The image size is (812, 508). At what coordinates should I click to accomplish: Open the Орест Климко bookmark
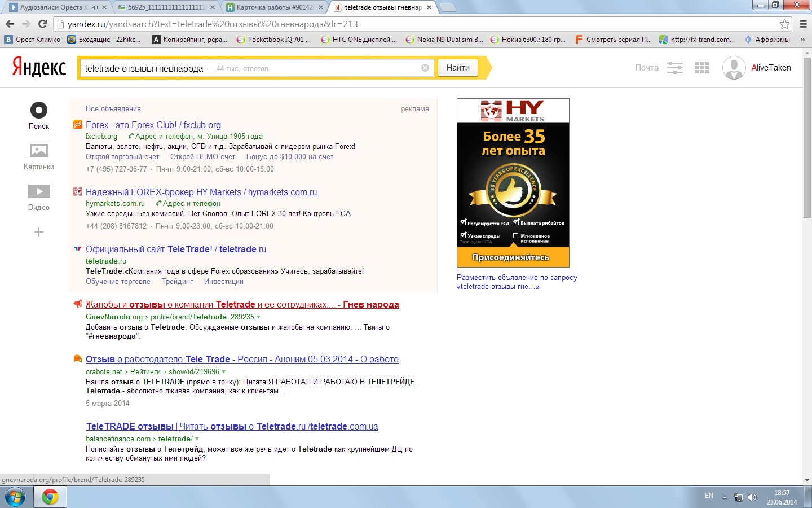pos(33,40)
